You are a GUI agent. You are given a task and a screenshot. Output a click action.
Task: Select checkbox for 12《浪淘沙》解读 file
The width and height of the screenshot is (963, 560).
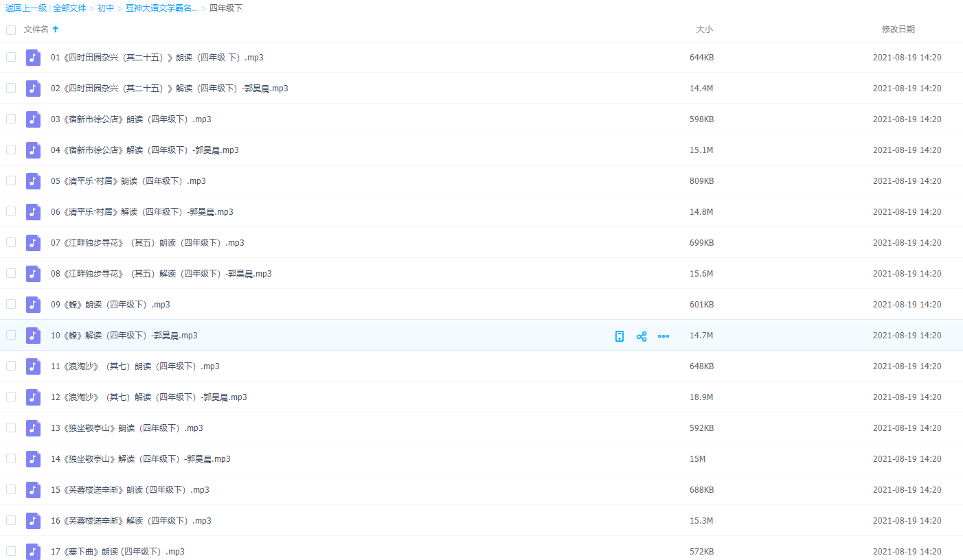[11, 397]
